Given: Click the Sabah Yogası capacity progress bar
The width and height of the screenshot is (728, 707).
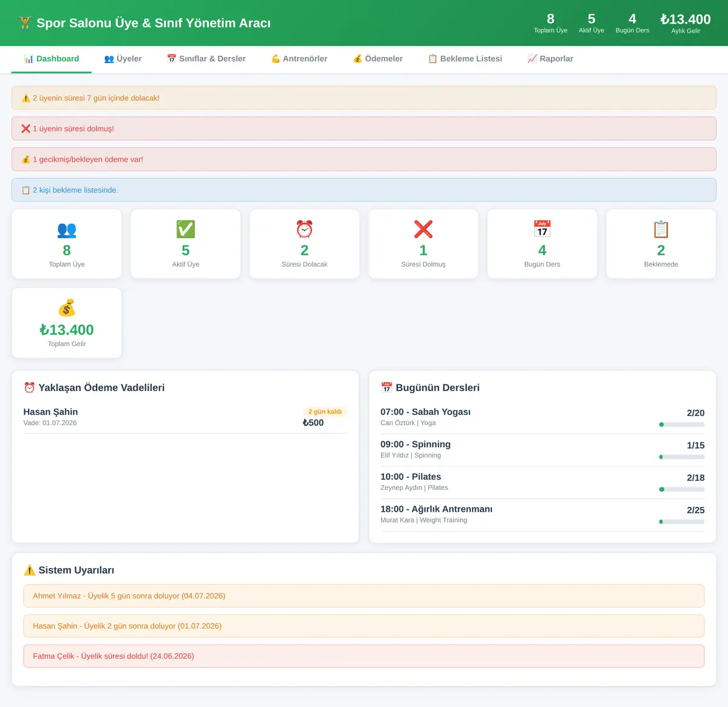Looking at the screenshot, I should point(682,424).
